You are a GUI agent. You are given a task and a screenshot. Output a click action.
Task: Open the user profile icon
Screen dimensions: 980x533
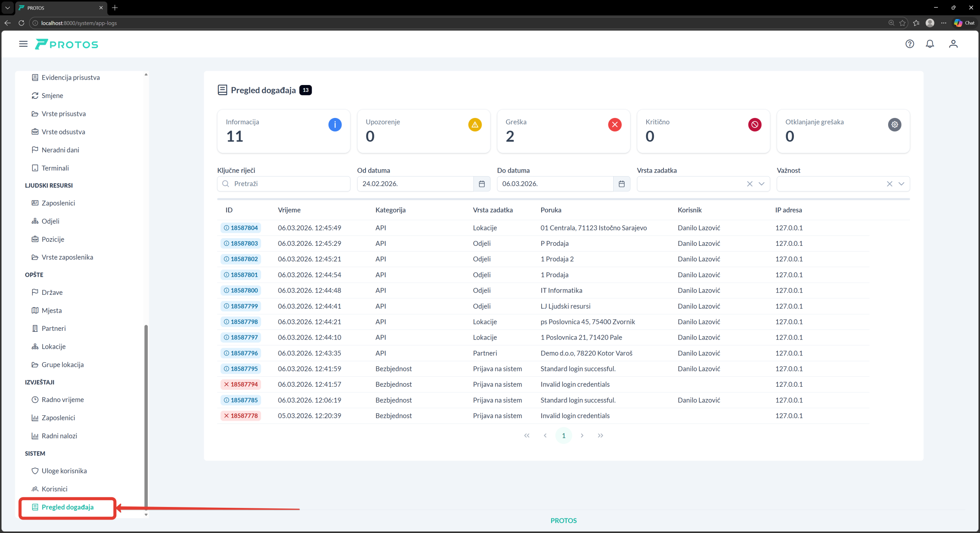click(953, 44)
